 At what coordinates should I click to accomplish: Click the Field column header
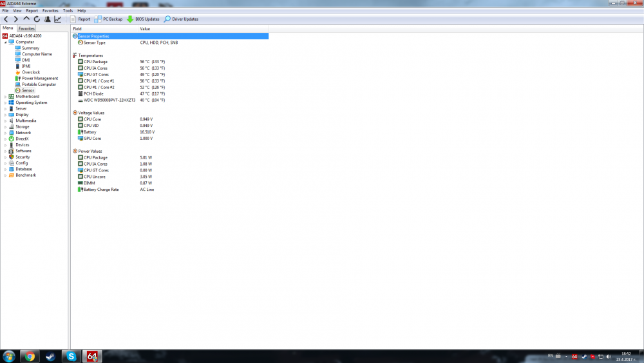(104, 29)
